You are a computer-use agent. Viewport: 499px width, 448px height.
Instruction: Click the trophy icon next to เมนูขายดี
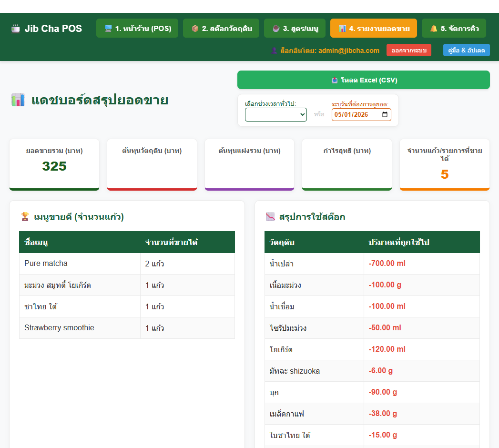[x=25, y=217]
